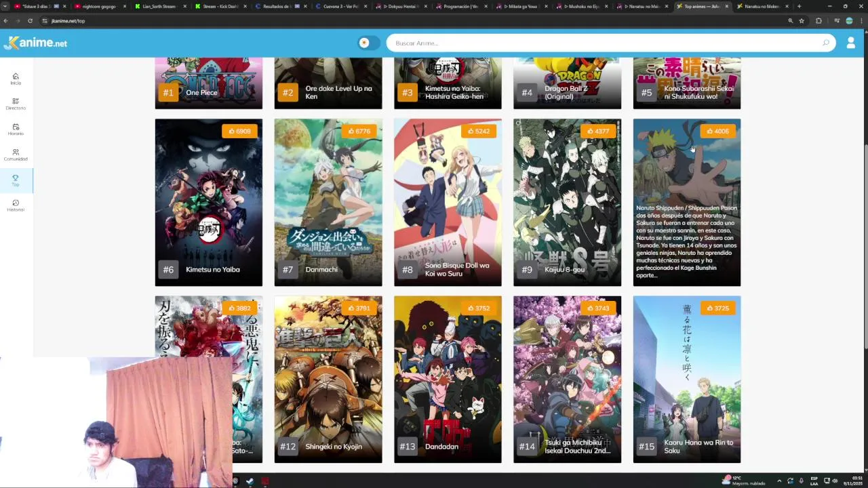868x488 pixels.
Task: Open One Piece title link
Action: (201, 92)
